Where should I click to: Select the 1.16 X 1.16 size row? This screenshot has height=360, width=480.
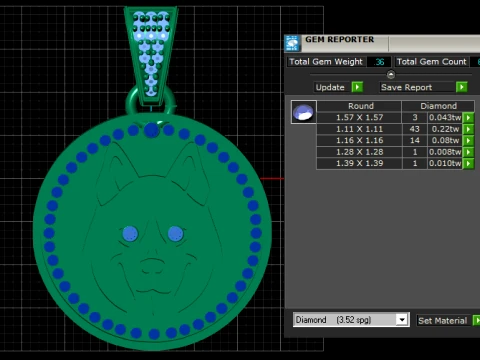coord(359,140)
